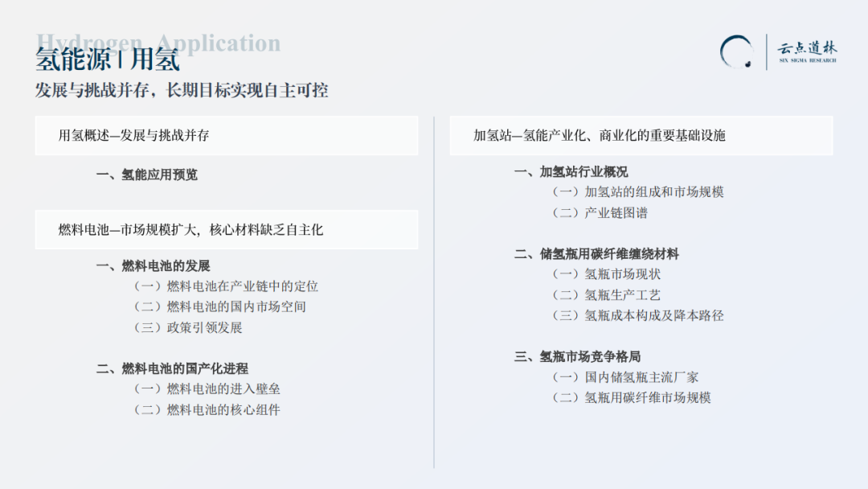Click （二）产业链图谱
Viewport: 868px width, 489px height.
pos(600,213)
